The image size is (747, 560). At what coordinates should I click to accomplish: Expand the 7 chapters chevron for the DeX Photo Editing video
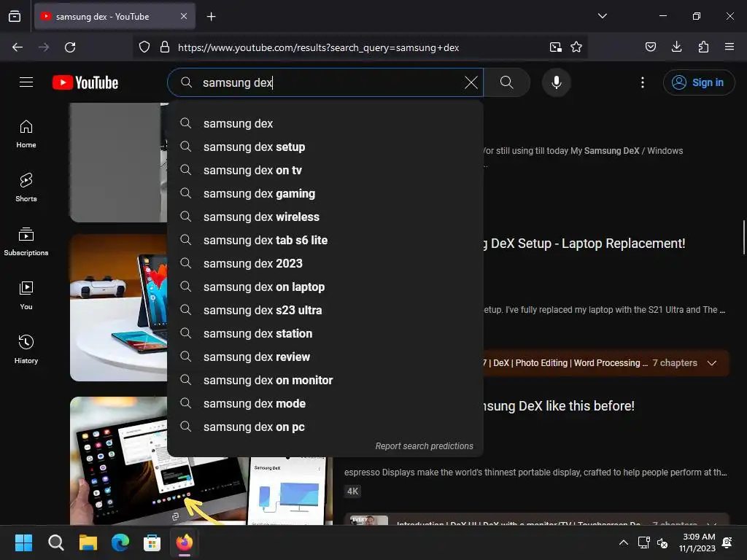click(712, 363)
